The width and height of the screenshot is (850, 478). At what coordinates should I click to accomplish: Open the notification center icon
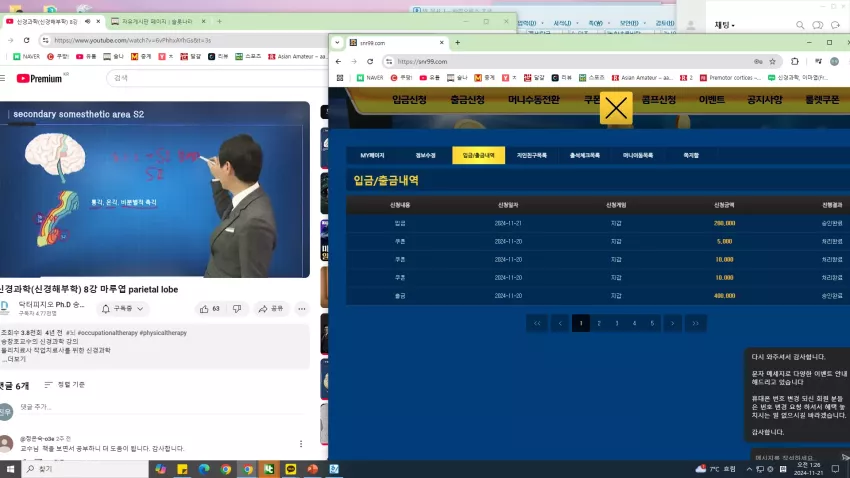tap(835, 469)
